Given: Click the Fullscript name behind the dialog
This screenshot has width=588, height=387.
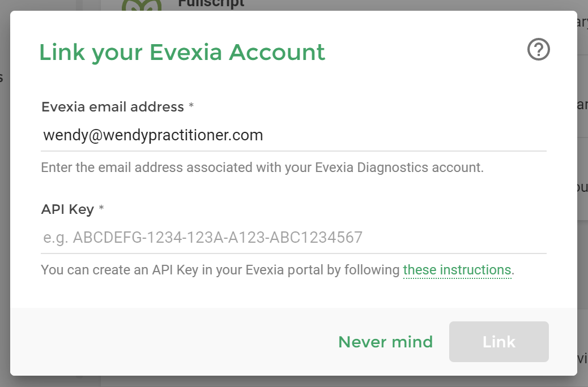Looking at the screenshot, I should pos(211,4).
